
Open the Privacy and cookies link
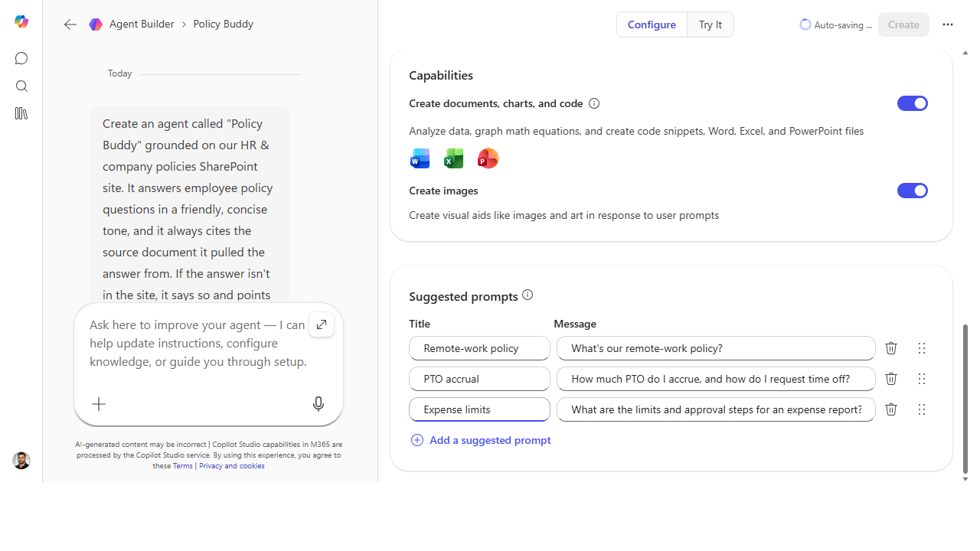(x=232, y=466)
